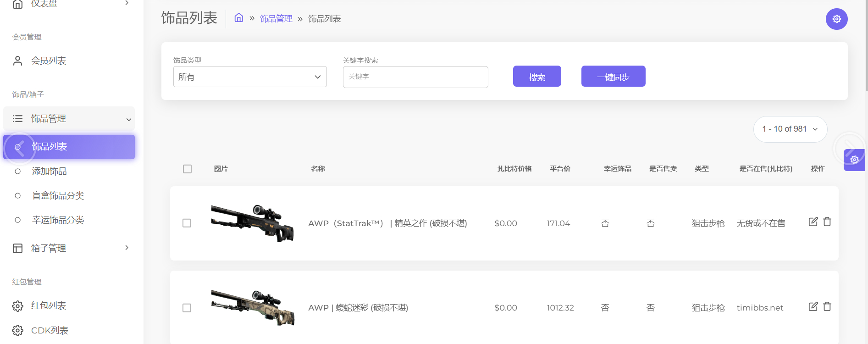Click the 红包列表 gear icon in sidebar
Screen dimensions: 868x344
18,306
